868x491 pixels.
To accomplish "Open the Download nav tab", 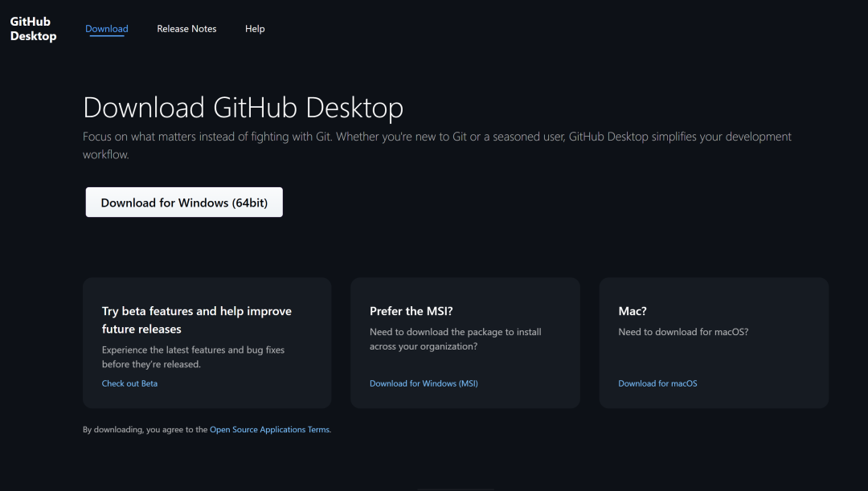I will click(107, 29).
